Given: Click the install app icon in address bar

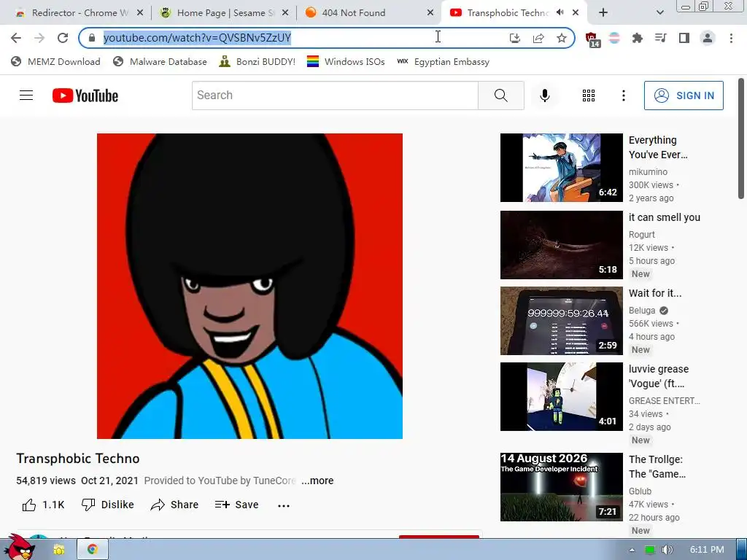Looking at the screenshot, I should tap(515, 38).
